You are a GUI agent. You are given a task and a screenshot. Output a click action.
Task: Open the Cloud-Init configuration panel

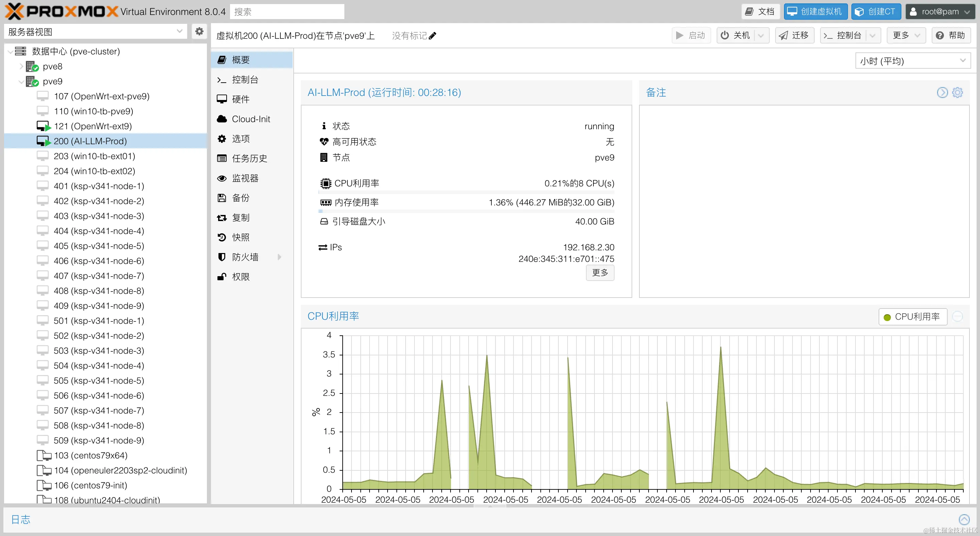[250, 119]
